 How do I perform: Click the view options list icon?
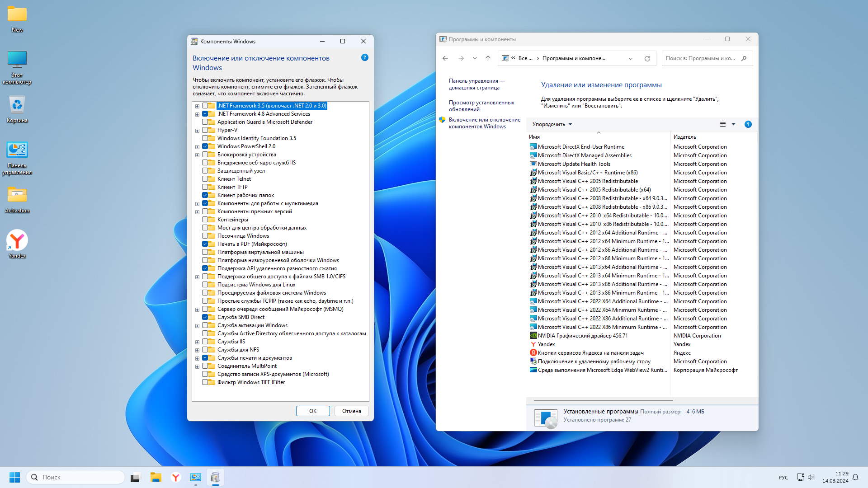pyautogui.click(x=722, y=124)
